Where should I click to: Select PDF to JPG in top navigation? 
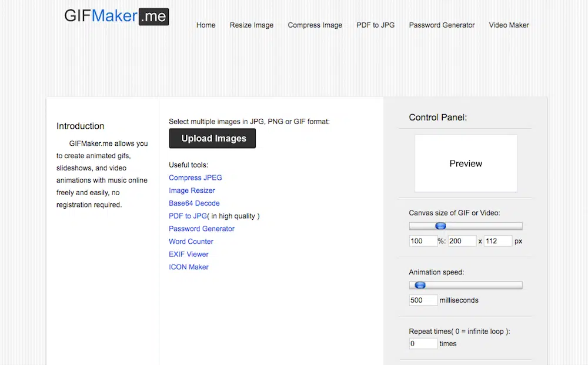(375, 25)
